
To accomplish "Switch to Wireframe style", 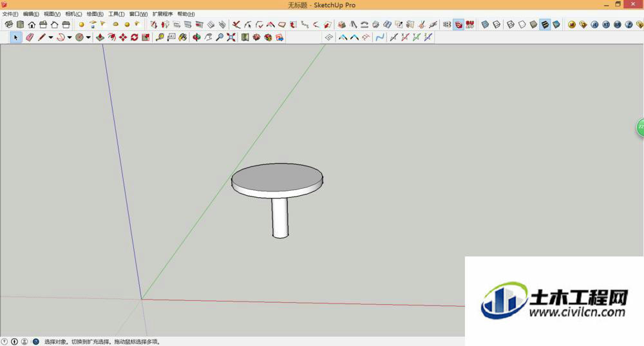I will pos(511,24).
